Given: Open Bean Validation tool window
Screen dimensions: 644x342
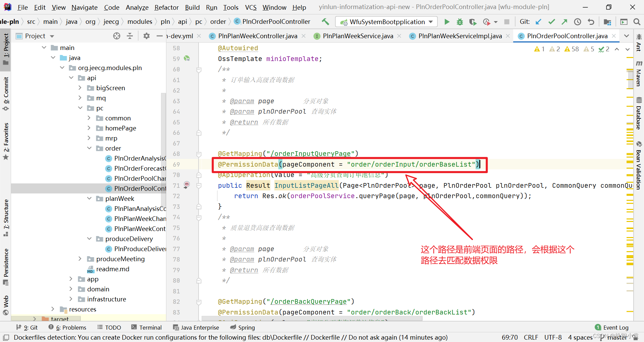Looking at the screenshot, I should (x=639, y=165).
